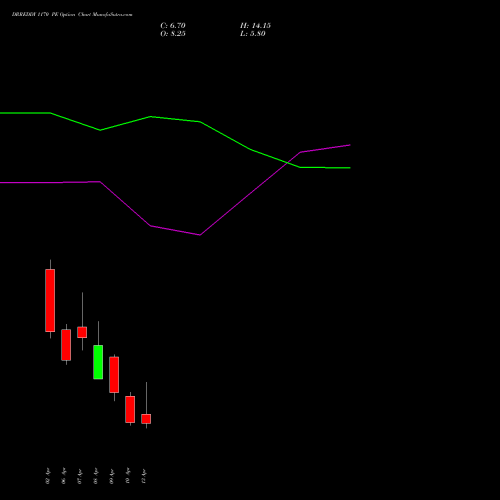This screenshot has height=500, width=500.
Task: Select the 02 Apr red candlestick
Action: point(50,300)
